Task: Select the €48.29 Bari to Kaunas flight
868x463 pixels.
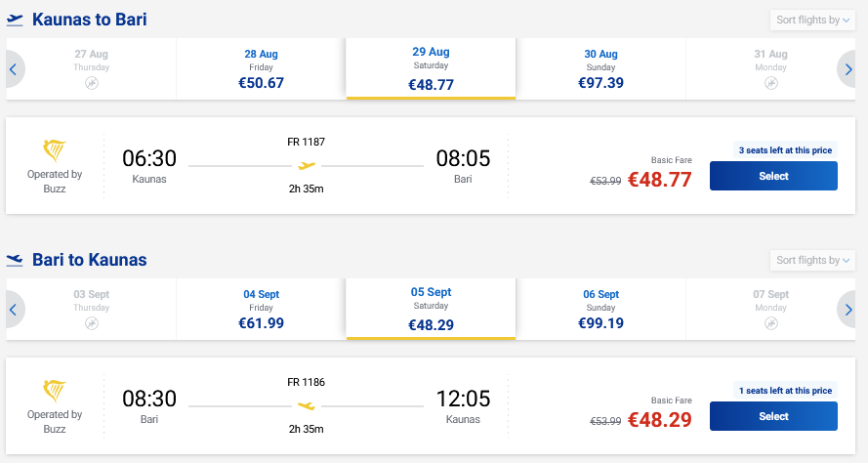Action: [773, 416]
